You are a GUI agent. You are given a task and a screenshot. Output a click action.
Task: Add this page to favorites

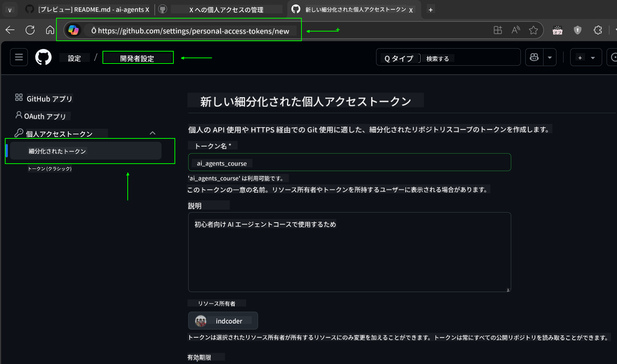point(533,30)
